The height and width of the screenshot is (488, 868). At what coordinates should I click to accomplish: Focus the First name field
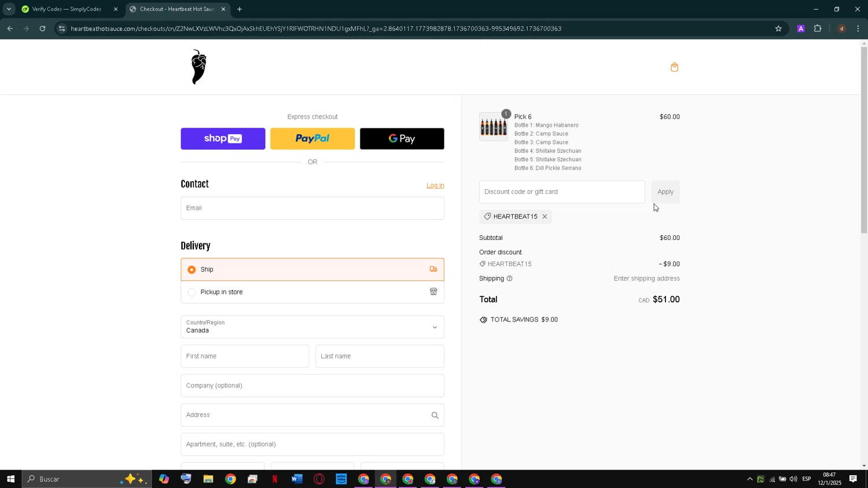click(245, 356)
